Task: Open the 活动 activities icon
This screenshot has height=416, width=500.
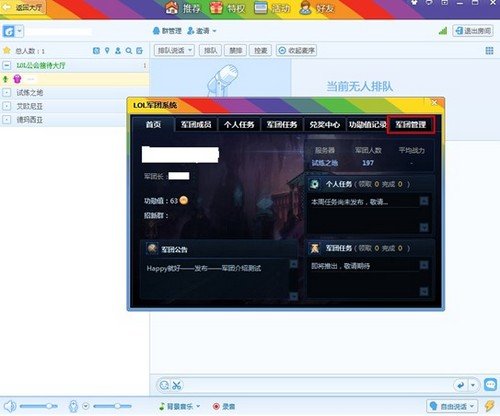Action: (261, 8)
